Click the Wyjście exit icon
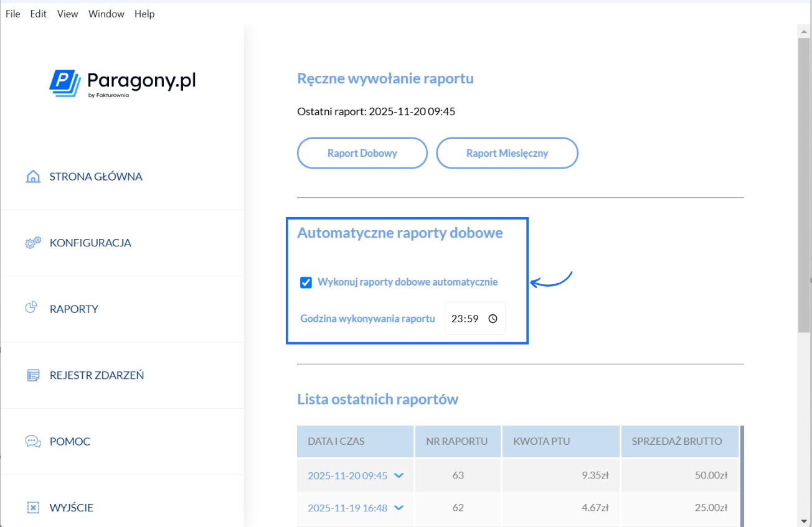The image size is (812, 527). [32, 507]
